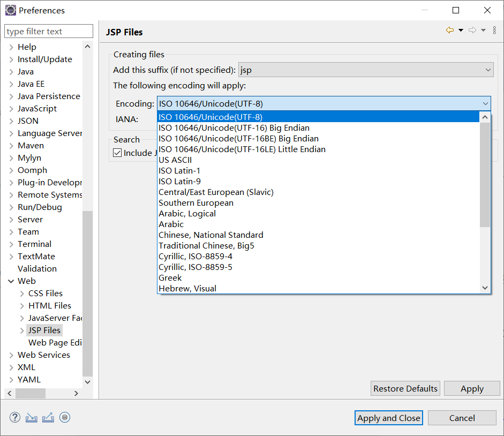The image size is (504, 436).
Task: Open the view menu three-dots icon
Action: (494, 30)
